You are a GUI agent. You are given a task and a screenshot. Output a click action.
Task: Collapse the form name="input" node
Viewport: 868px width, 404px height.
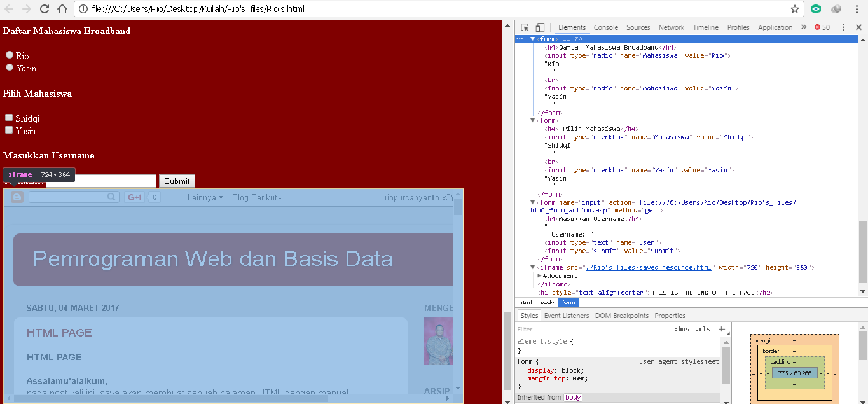[533, 202]
